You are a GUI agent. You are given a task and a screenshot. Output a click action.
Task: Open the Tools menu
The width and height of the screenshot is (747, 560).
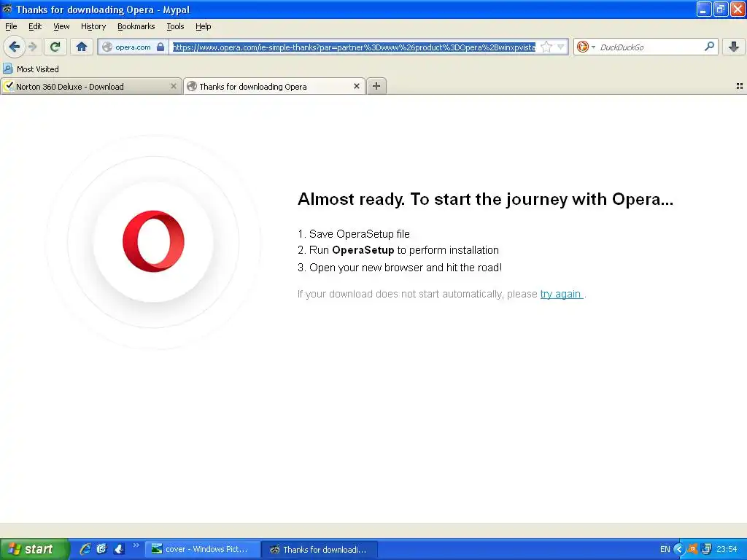175,27
